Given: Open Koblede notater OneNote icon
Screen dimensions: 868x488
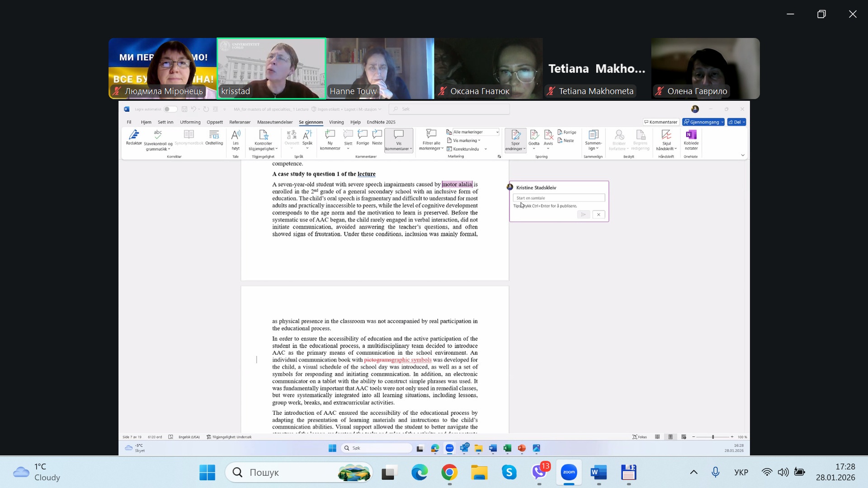Looking at the screenshot, I should point(691,135).
